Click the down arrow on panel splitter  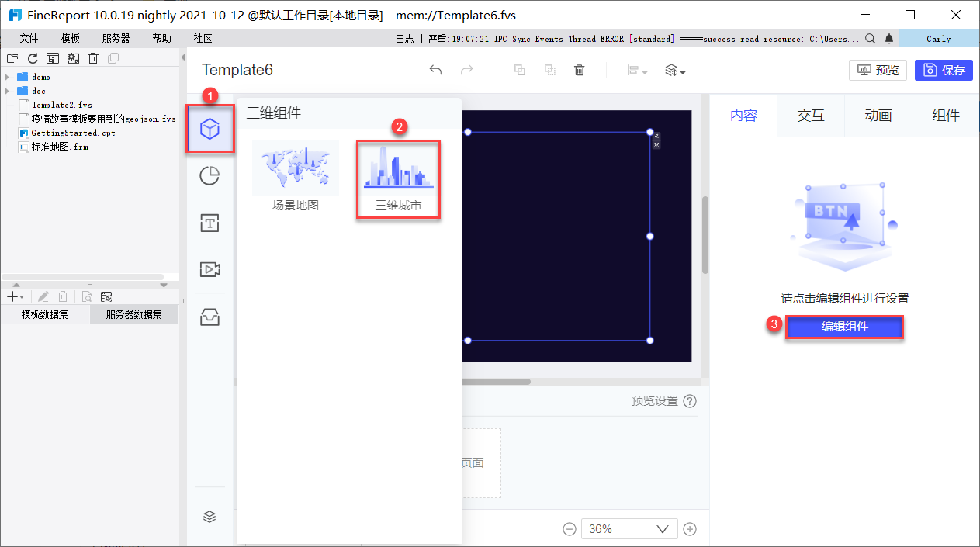pos(164,285)
